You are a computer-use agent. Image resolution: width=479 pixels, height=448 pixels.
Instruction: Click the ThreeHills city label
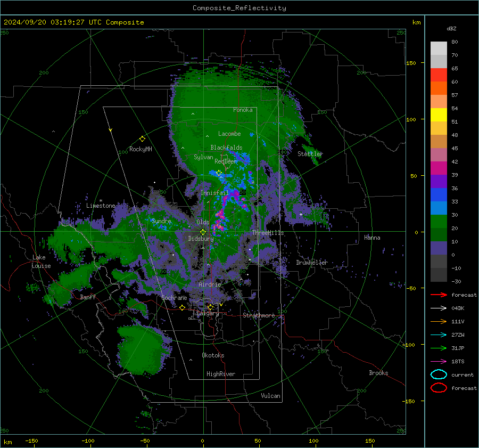point(268,233)
